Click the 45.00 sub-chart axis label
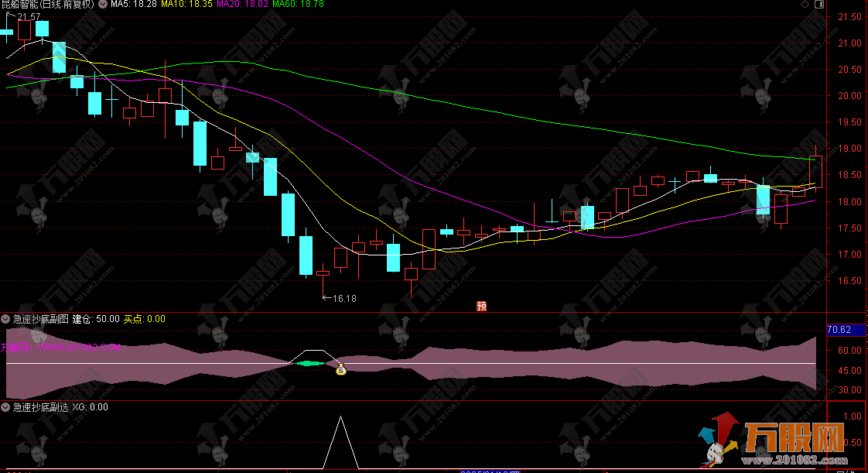This screenshot has height=473, width=868. [x=849, y=371]
